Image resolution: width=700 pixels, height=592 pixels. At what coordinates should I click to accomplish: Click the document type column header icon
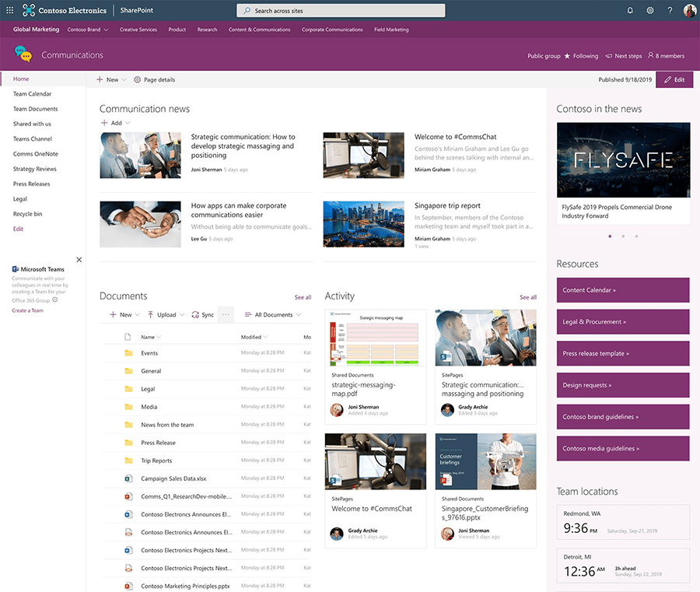128,337
